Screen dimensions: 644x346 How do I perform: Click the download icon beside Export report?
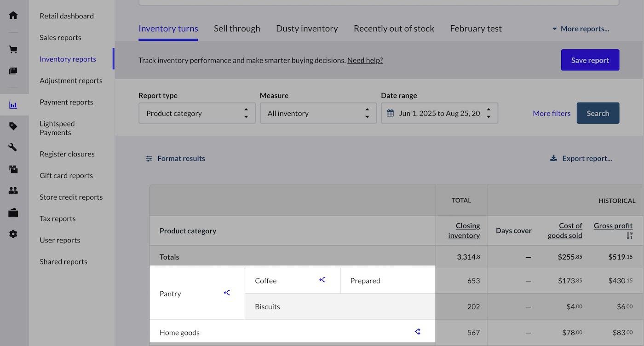pos(553,157)
